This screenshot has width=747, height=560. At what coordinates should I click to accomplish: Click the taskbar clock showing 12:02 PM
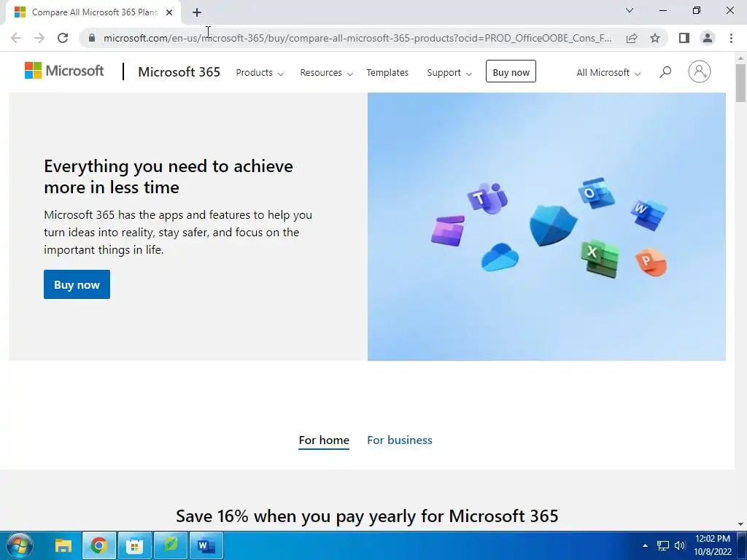[713, 545]
